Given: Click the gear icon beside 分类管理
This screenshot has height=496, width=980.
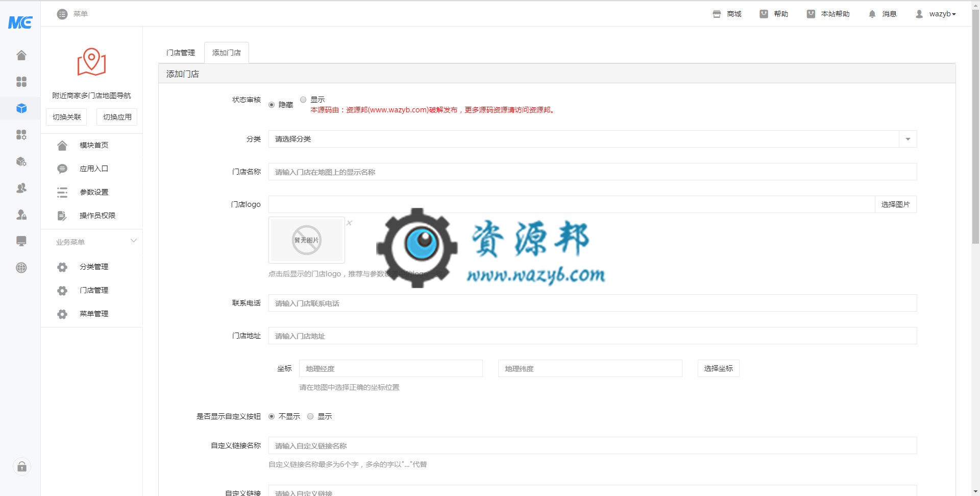Looking at the screenshot, I should point(62,267).
